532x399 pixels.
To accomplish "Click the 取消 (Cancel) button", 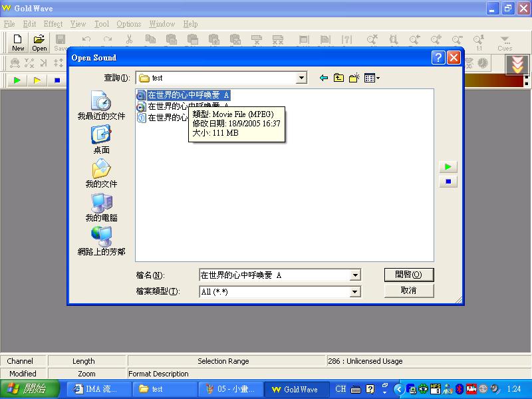I will (408, 291).
